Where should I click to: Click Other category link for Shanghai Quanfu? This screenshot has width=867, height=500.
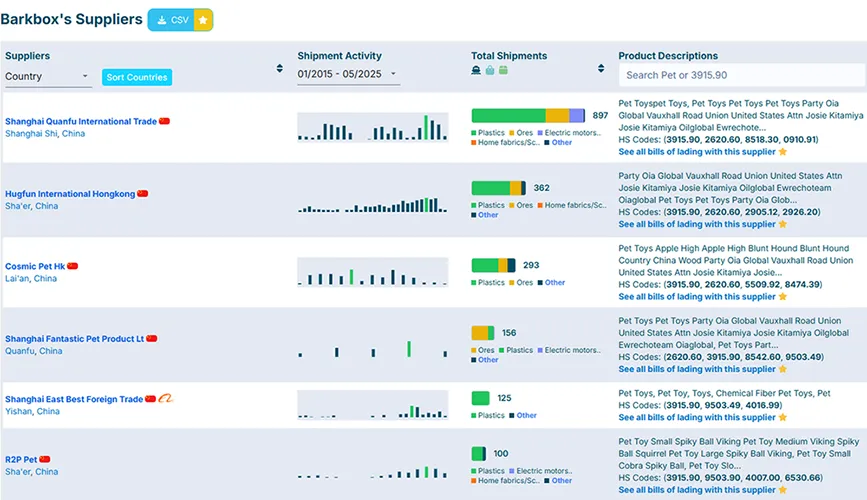562,143
